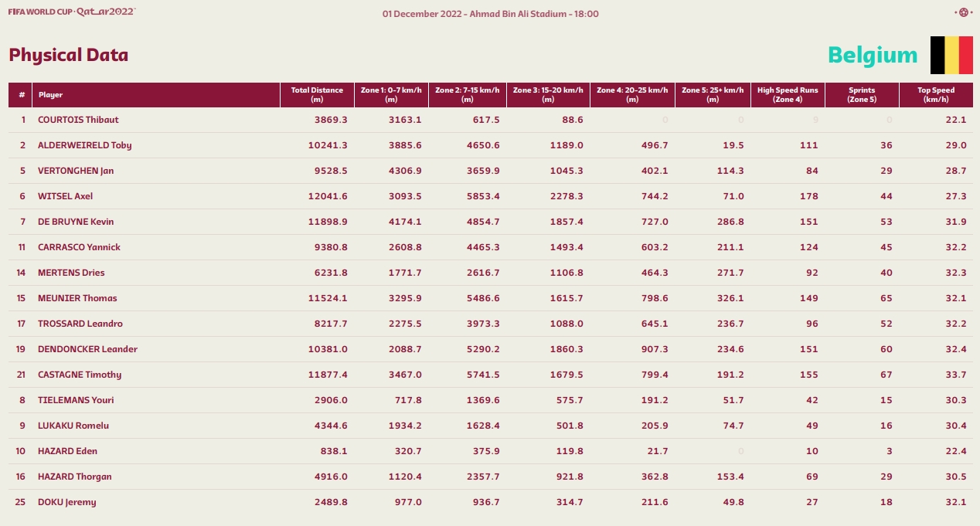Viewport: 980px width, 526px height.
Task: Select player HAZARD Thorgan
Action: (x=75, y=477)
